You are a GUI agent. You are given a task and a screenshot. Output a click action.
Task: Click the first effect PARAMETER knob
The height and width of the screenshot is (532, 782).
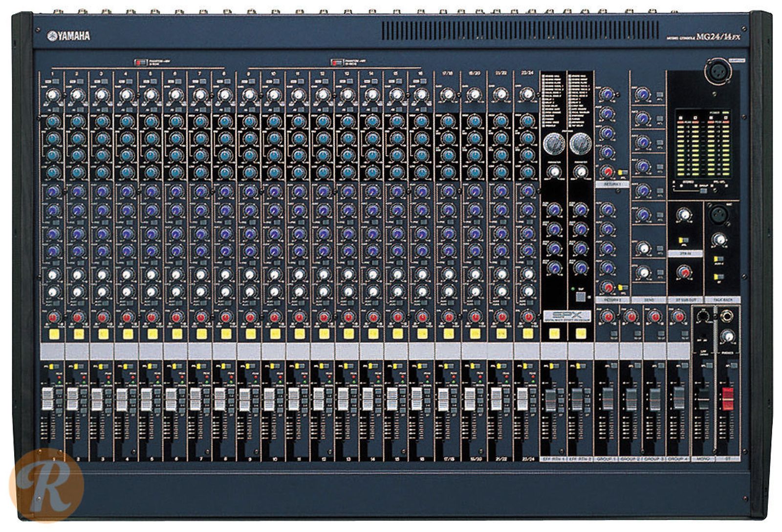(554, 171)
